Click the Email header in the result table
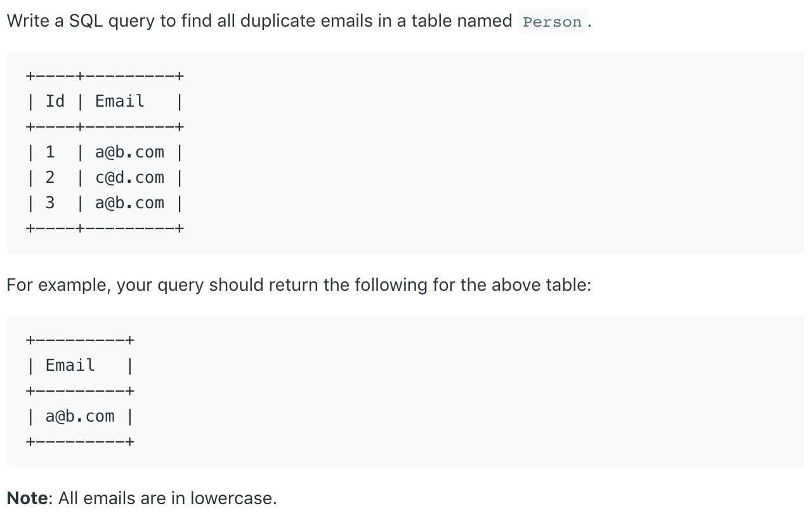This screenshot has height=527, width=812. pyautogui.click(x=70, y=365)
